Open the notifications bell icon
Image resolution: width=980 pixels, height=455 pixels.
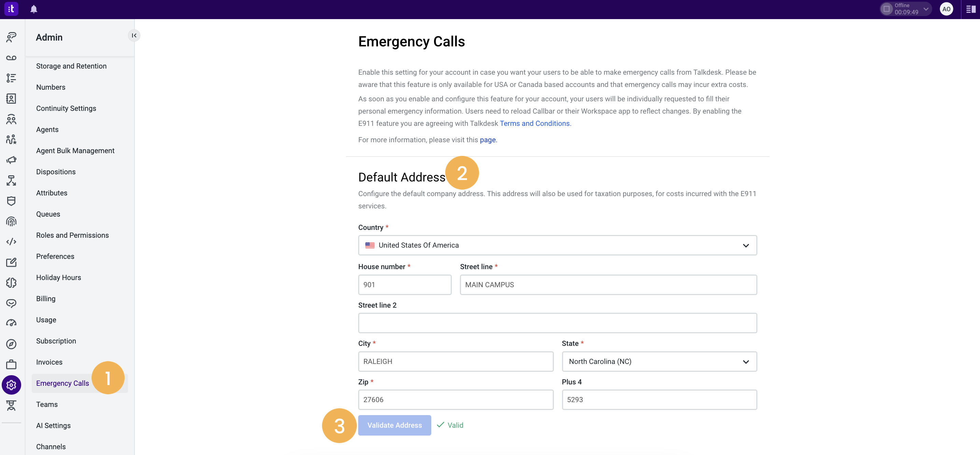pos(33,9)
